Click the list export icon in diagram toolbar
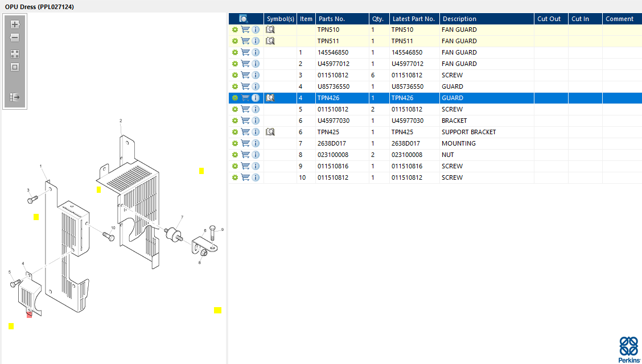 pyautogui.click(x=15, y=97)
